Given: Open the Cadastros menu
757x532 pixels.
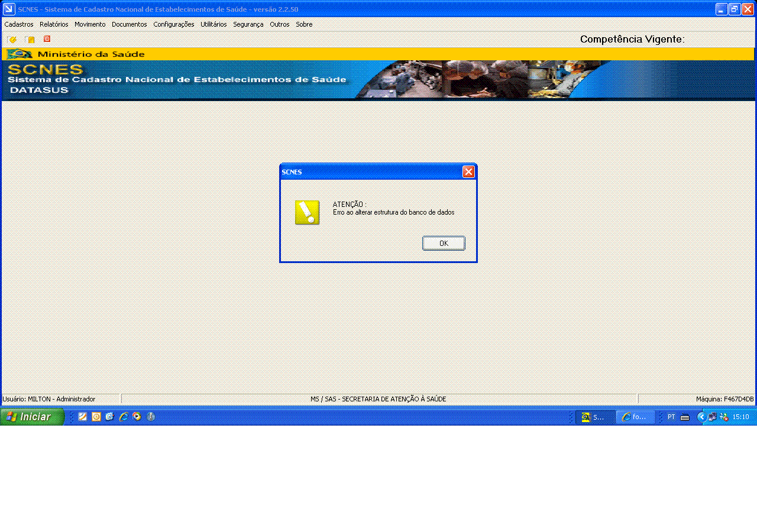Looking at the screenshot, I should click(19, 24).
